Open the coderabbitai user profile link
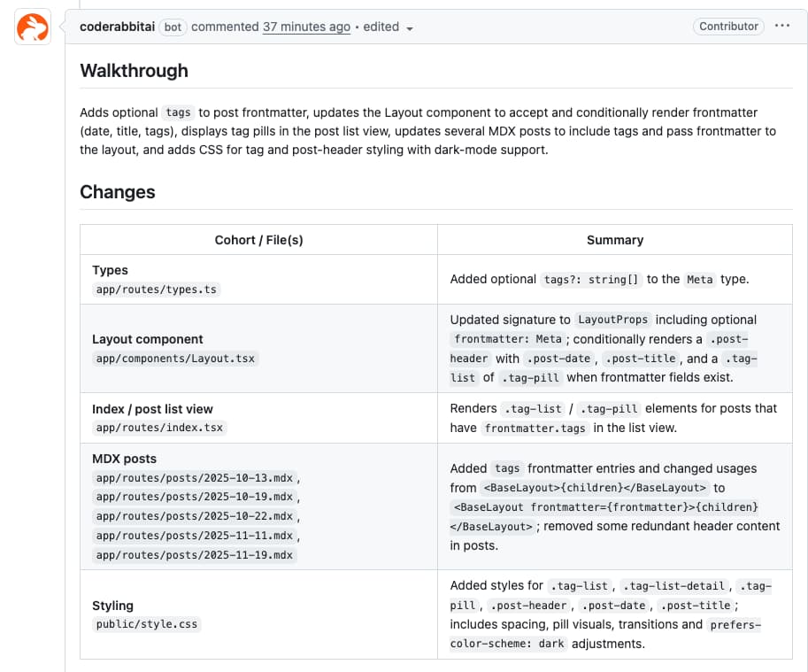The width and height of the screenshot is (808, 672). [x=118, y=27]
